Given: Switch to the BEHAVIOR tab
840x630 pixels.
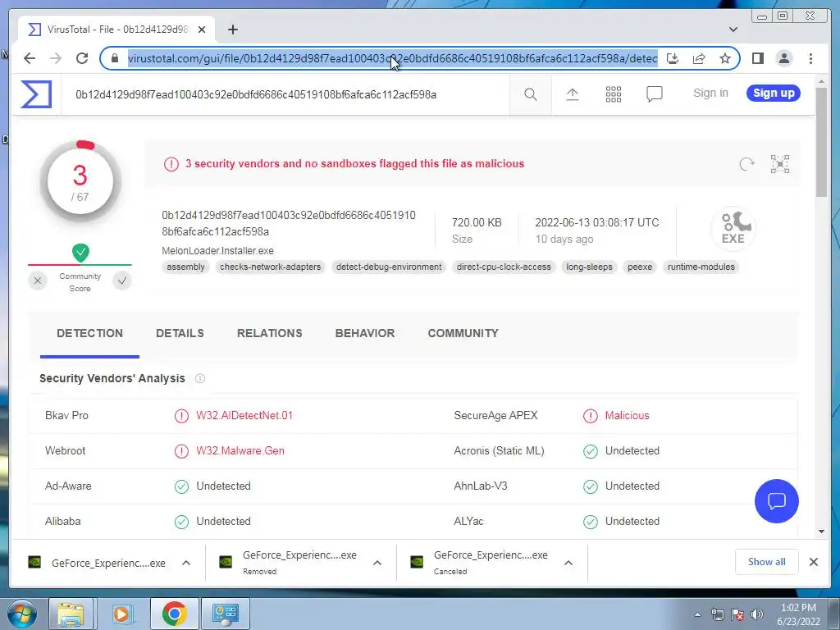Looking at the screenshot, I should 365,333.
